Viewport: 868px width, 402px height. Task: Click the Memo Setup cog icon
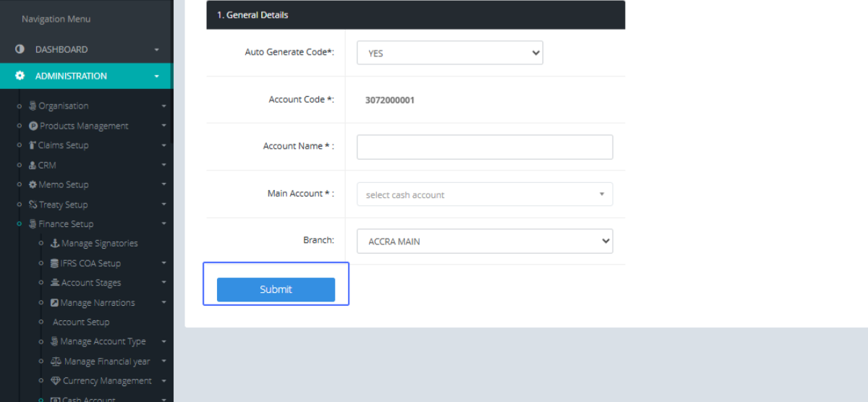click(x=33, y=184)
